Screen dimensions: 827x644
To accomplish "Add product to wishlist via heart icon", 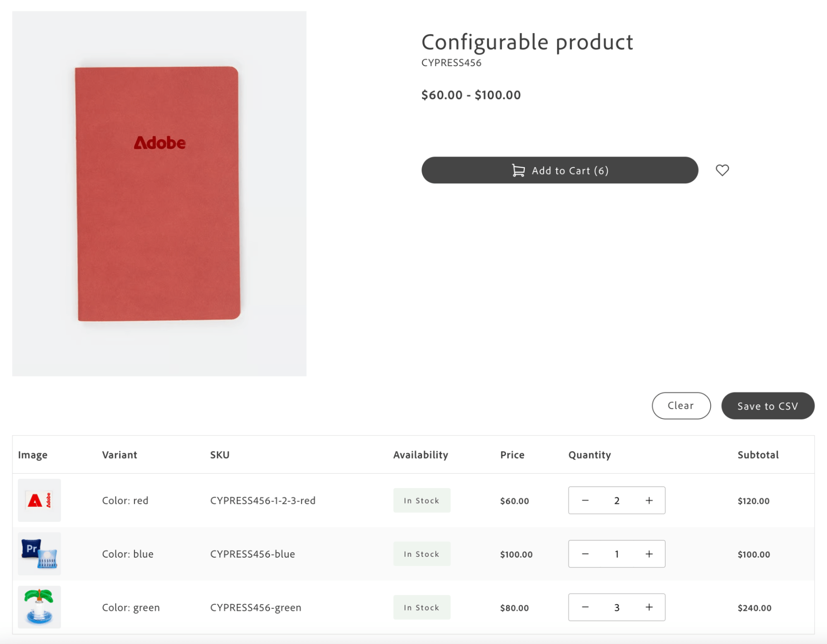I will click(722, 170).
